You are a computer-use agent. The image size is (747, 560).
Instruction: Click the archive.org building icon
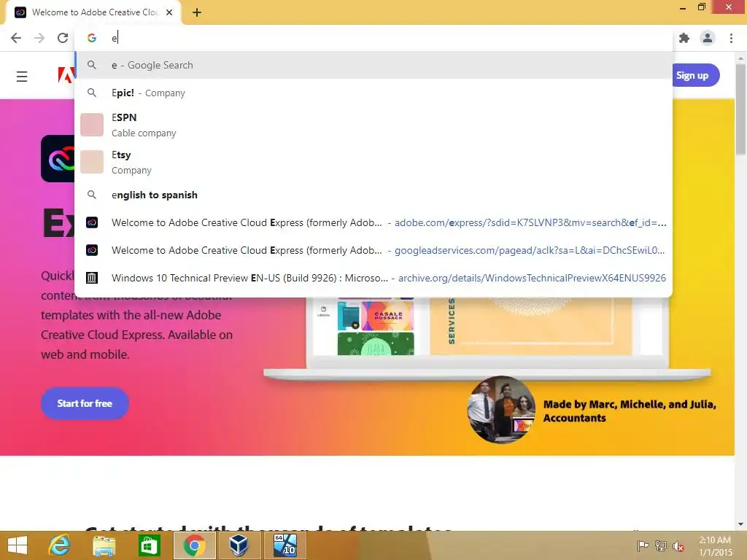click(x=92, y=278)
